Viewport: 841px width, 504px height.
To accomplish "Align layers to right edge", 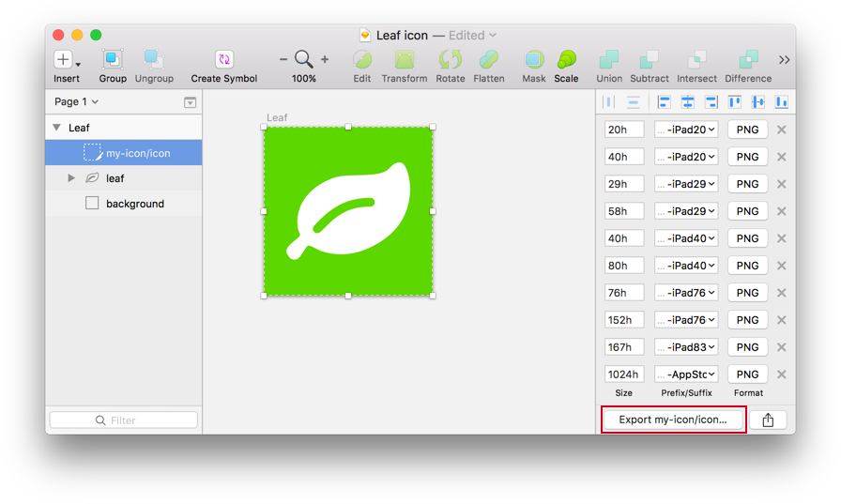I will click(711, 102).
